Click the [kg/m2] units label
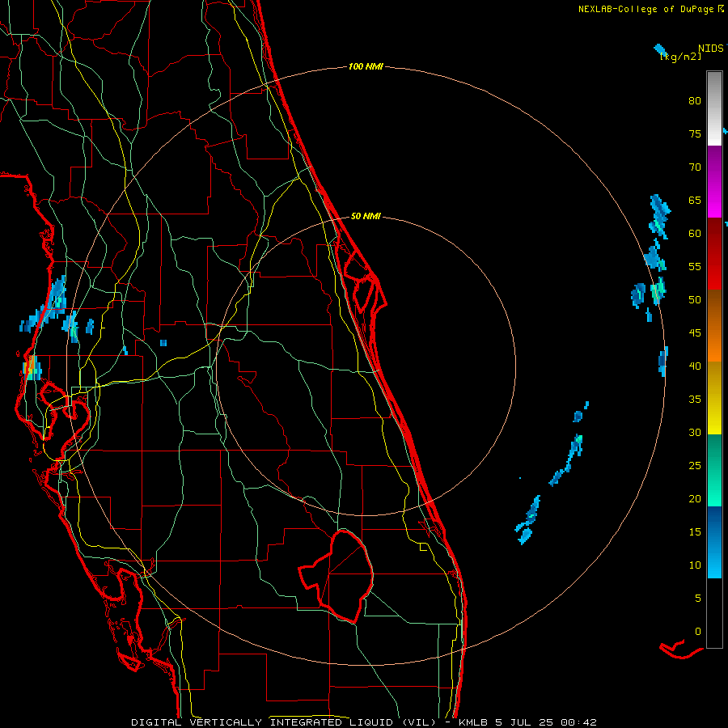This screenshot has width=728, height=728. [680, 57]
